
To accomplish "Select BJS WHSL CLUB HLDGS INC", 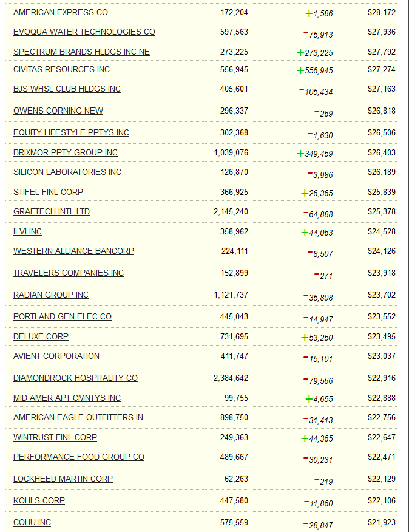I will 67,89.
